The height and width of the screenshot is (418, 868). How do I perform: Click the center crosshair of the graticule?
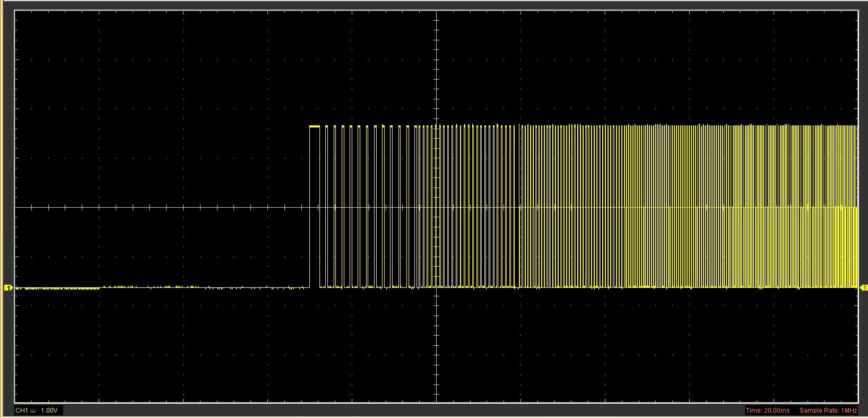[436, 207]
